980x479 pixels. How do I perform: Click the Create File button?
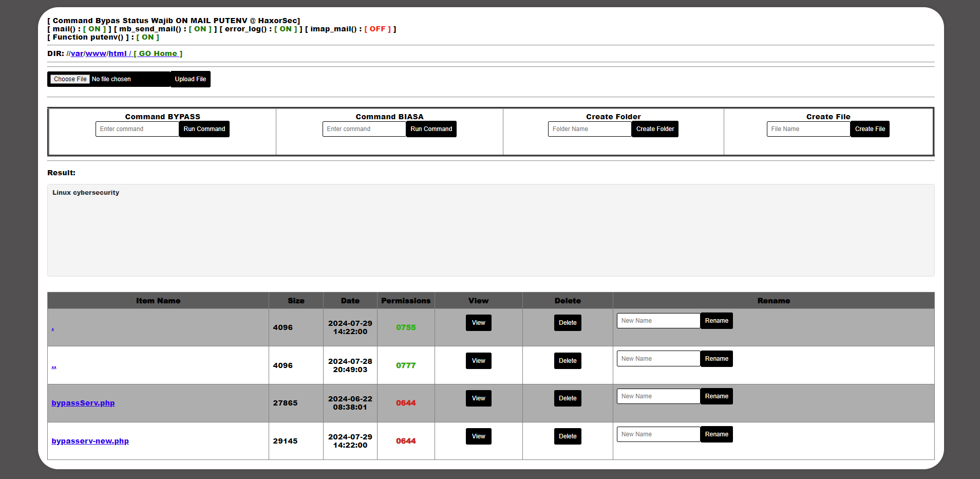(x=870, y=129)
